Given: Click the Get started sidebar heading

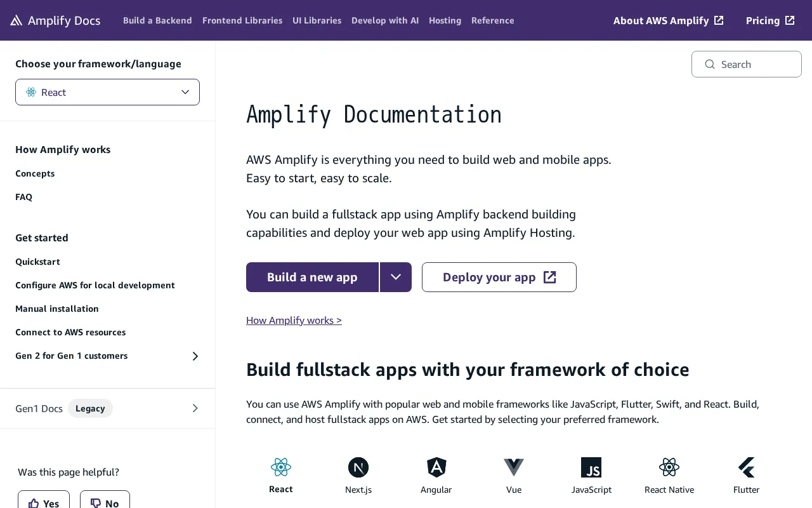Looking at the screenshot, I should [x=42, y=237].
